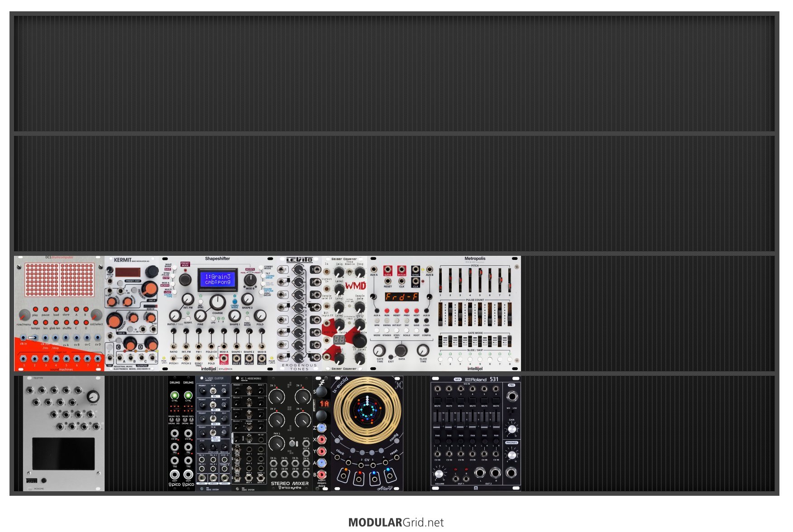Click the Shapeshifter blue LCD display

coord(218,279)
